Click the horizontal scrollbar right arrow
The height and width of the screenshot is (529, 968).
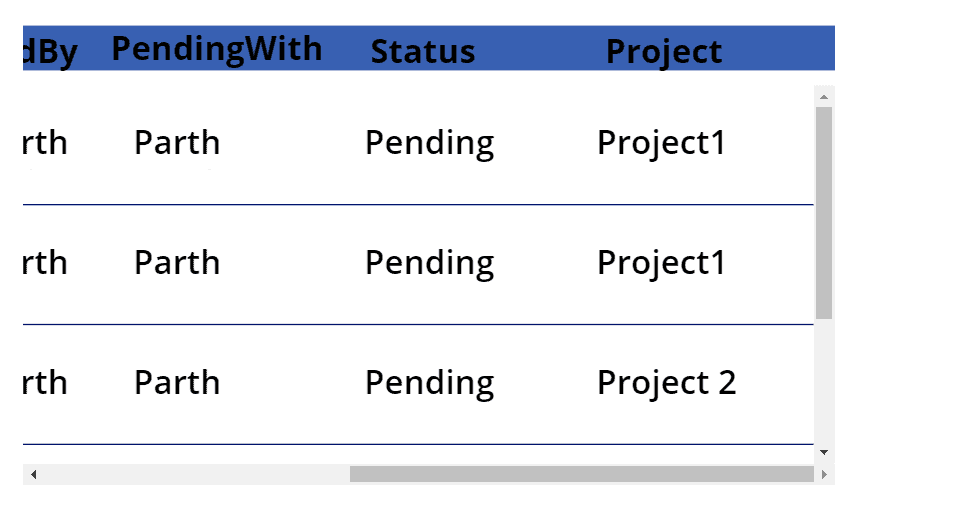click(824, 474)
